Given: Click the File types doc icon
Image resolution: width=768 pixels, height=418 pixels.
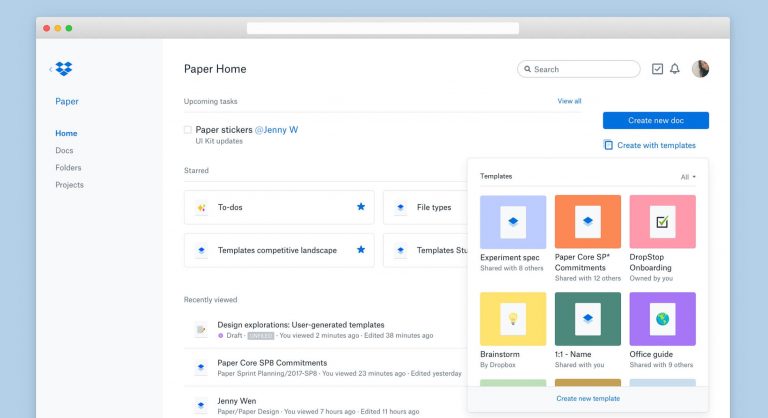Looking at the screenshot, I should coord(400,207).
